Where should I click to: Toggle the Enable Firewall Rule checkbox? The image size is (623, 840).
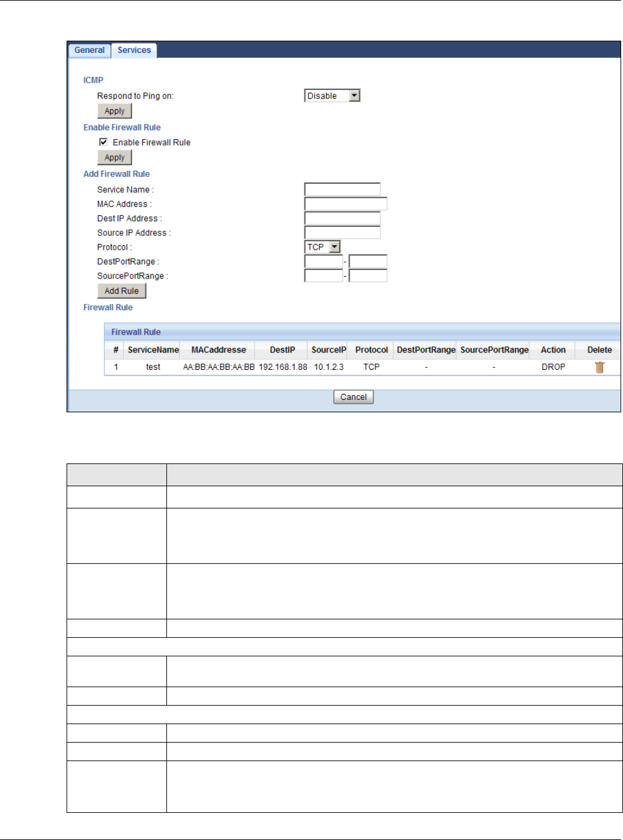pyautogui.click(x=104, y=142)
